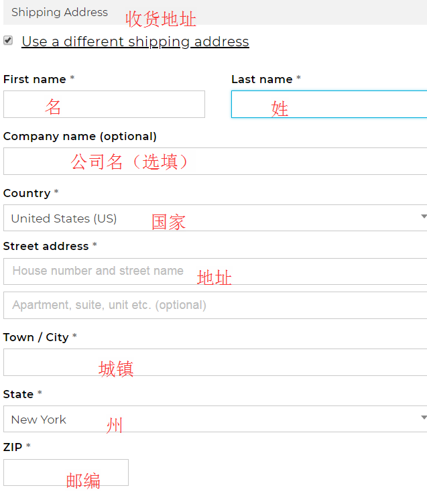This screenshot has width=427, height=504.
Task: Click the State dropdown arrow
Action: click(423, 418)
